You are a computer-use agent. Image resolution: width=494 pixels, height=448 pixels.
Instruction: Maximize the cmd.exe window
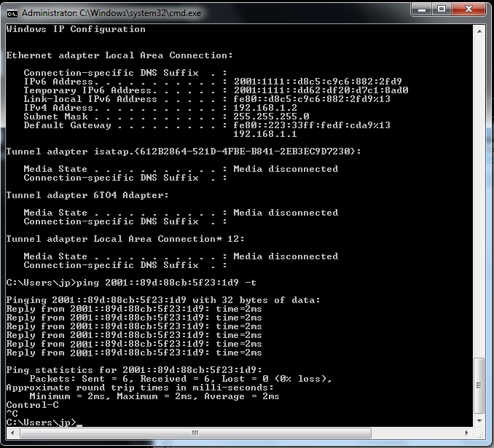click(x=442, y=9)
